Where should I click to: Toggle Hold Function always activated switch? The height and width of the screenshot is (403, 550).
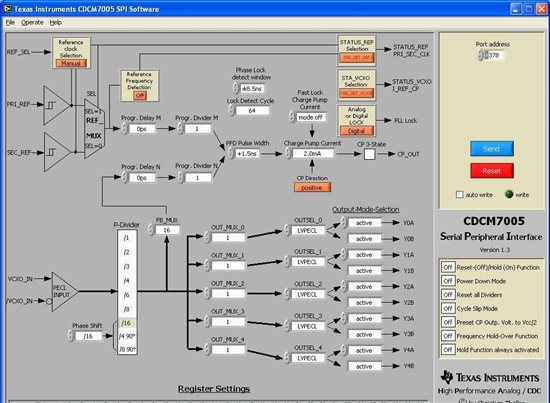[x=448, y=350]
